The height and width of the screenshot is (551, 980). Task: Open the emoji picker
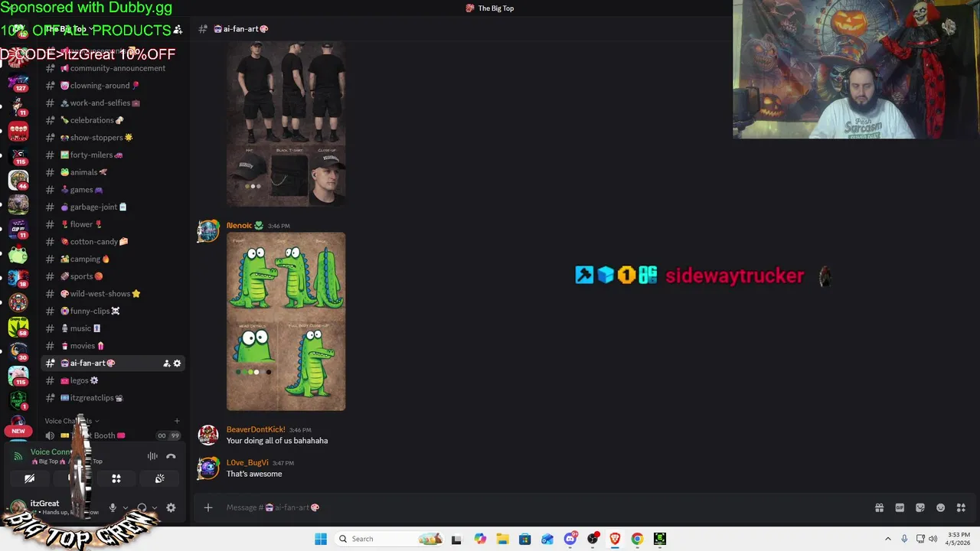(940, 507)
